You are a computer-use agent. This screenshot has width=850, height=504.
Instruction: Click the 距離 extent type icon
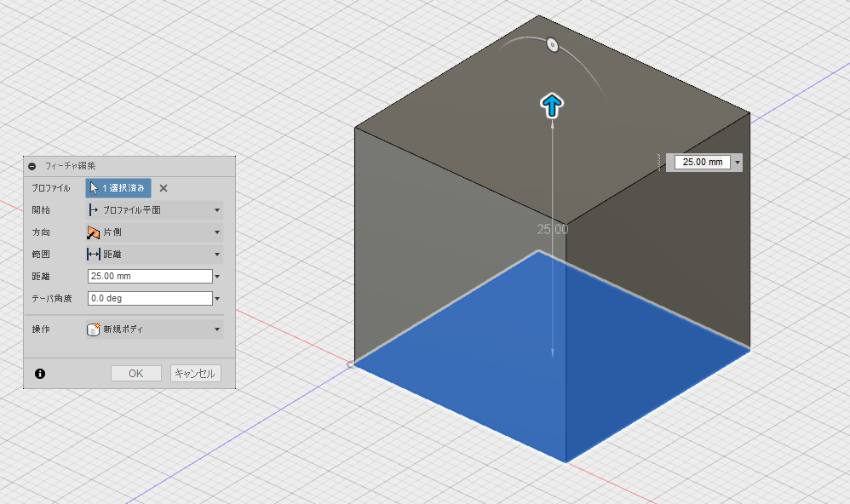[x=93, y=255]
